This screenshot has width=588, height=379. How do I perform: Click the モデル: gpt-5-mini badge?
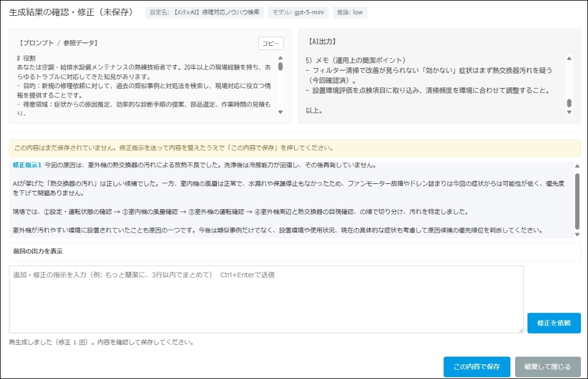pos(298,12)
